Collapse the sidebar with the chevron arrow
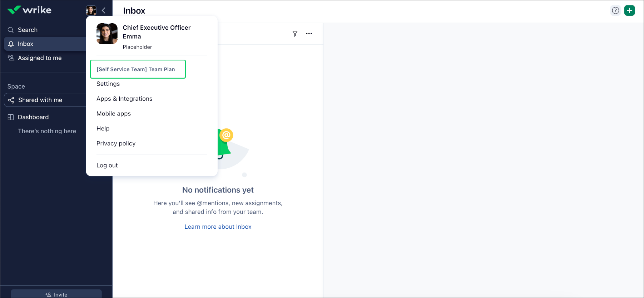The width and height of the screenshot is (644, 298). (104, 10)
